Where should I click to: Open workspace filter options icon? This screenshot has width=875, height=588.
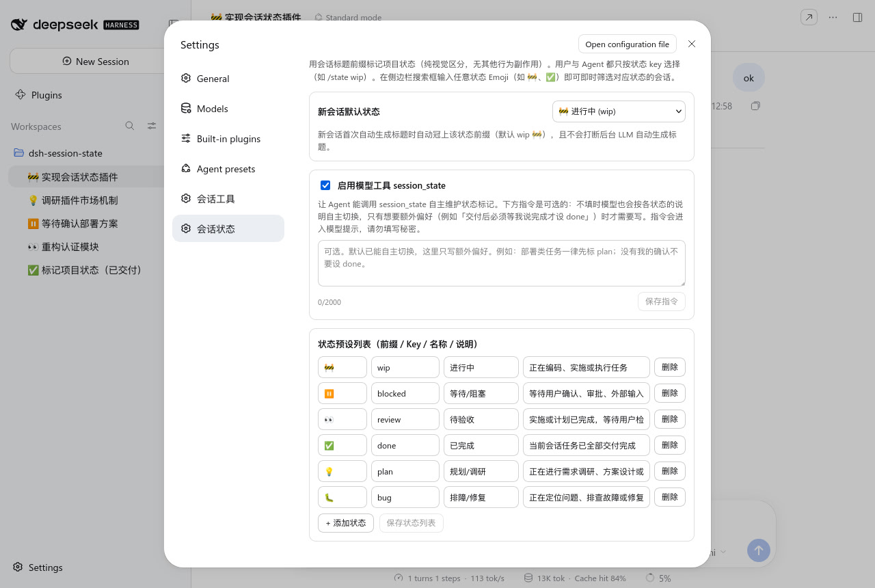(152, 126)
